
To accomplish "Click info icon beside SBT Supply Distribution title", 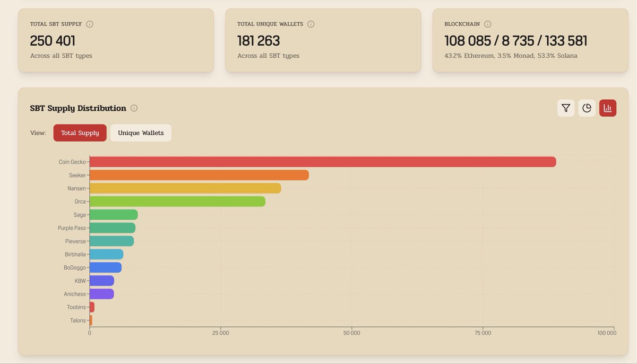I will coord(134,108).
